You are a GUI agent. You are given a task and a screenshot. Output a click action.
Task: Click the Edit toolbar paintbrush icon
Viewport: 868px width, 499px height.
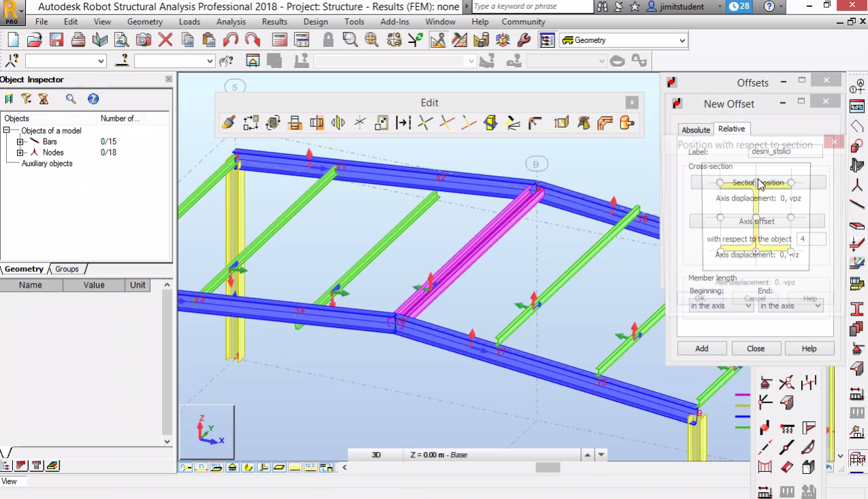point(230,123)
